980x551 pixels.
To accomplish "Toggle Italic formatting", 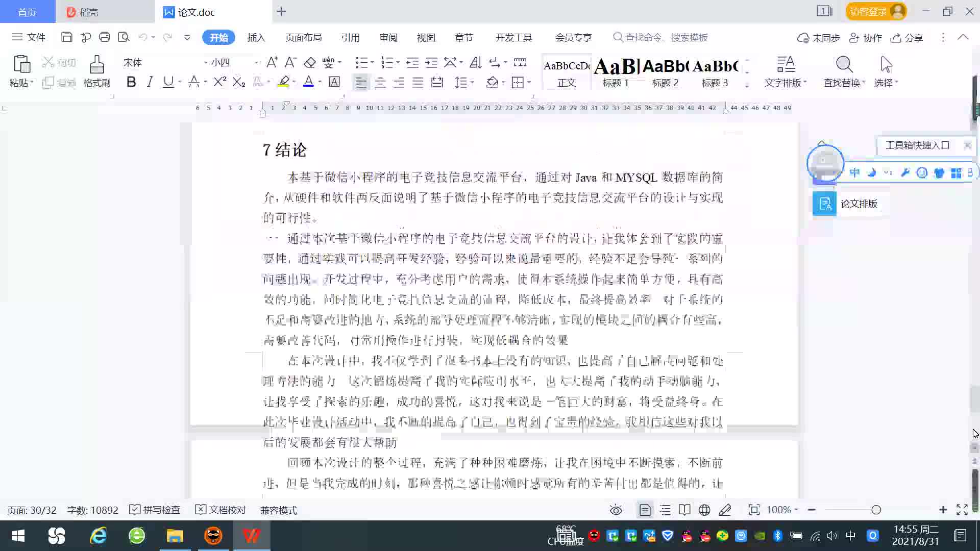I will pyautogui.click(x=150, y=82).
